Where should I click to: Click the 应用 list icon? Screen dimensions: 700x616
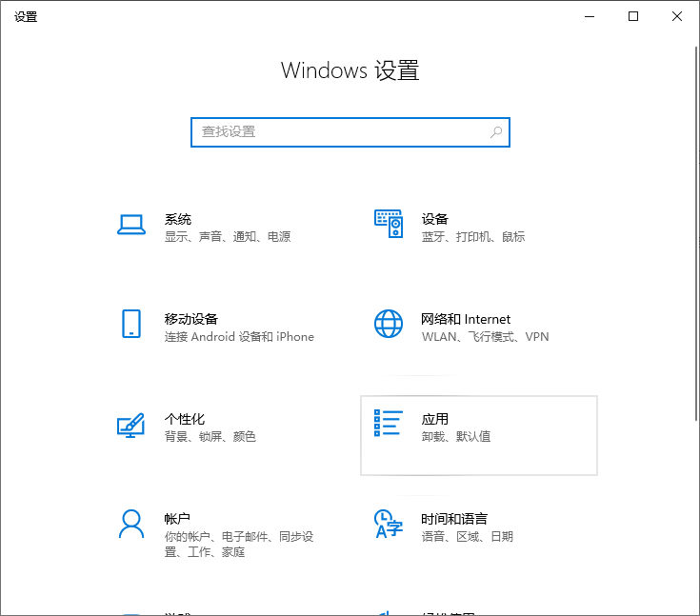point(389,423)
